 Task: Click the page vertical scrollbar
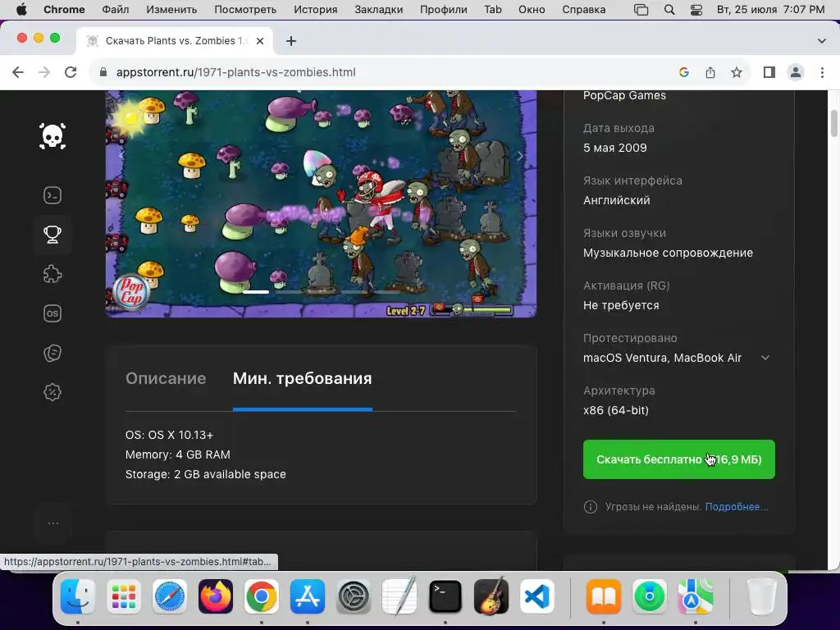tap(834, 123)
